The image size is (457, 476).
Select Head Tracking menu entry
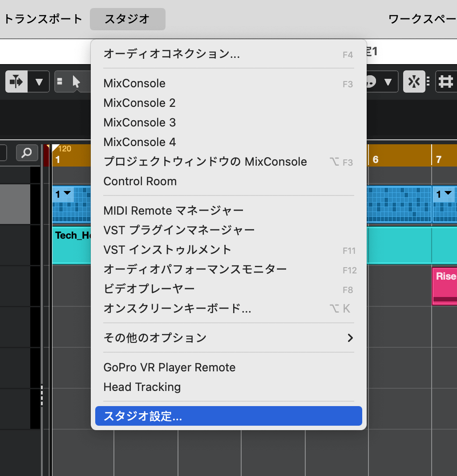[229, 387]
